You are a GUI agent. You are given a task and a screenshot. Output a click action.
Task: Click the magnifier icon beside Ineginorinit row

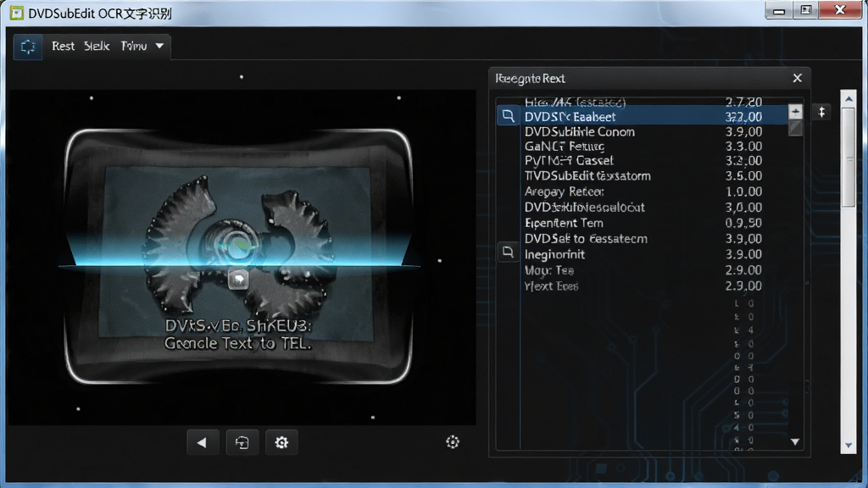[x=508, y=252]
